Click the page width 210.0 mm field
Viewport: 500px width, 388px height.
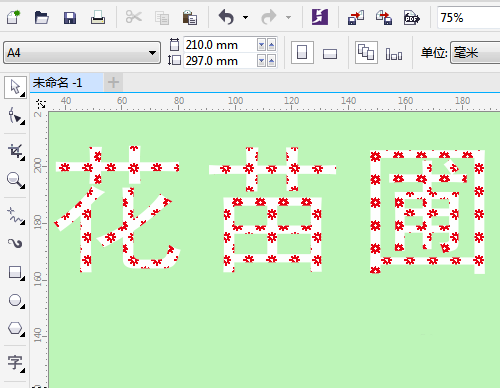pyautogui.click(x=220, y=45)
